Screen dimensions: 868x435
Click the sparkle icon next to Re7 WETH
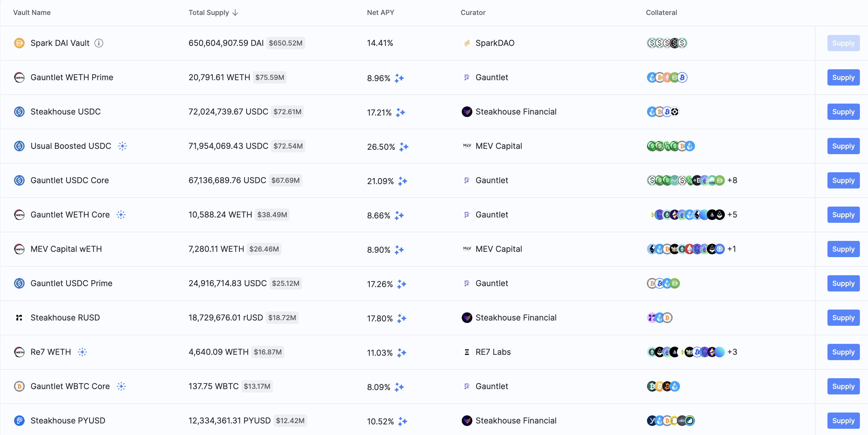pos(82,352)
